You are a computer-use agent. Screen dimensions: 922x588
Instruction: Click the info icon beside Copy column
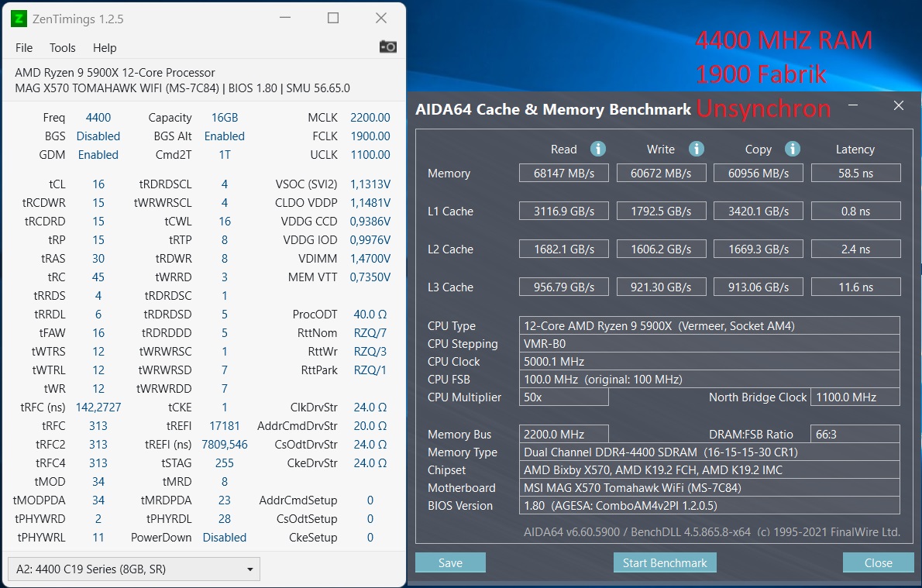coord(792,149)
